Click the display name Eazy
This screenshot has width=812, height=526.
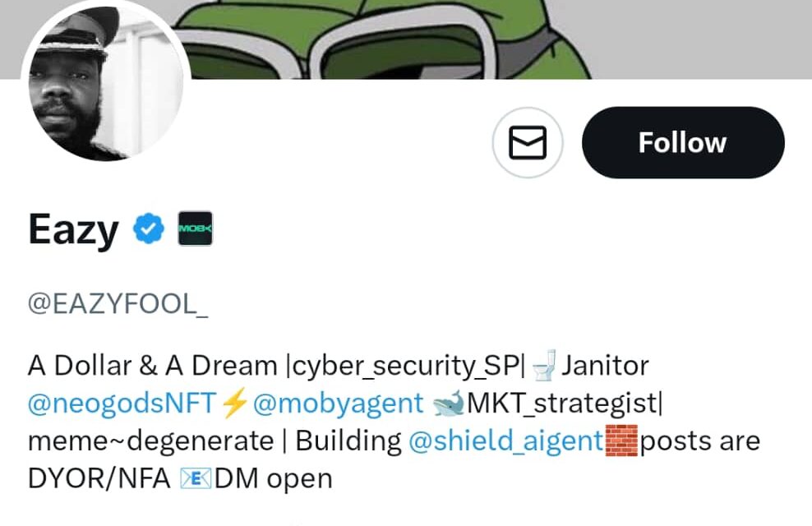(73, 229)
